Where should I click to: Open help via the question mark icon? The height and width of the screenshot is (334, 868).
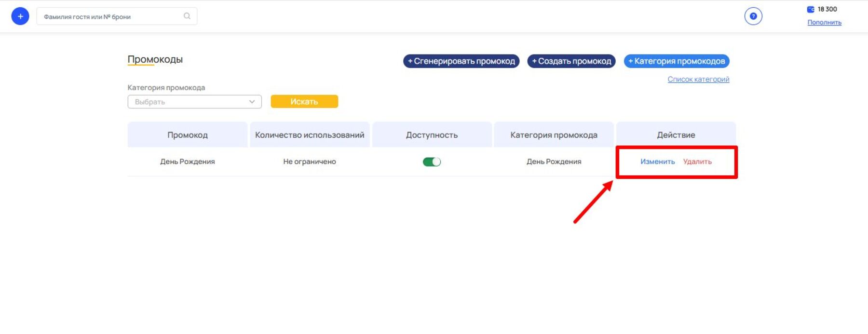(753, 16)
